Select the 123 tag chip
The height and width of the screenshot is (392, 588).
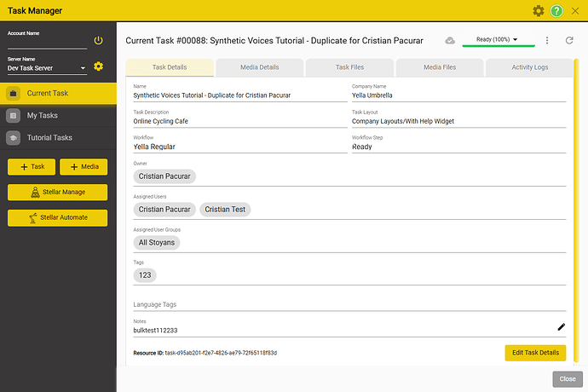click(145, 275)
